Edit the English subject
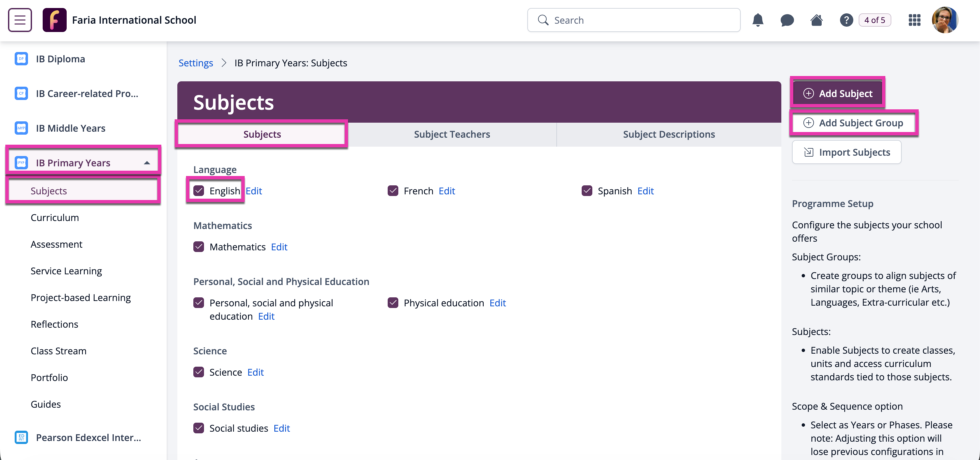Viewport: 980px width, 460px height. [x=254, y=191]
